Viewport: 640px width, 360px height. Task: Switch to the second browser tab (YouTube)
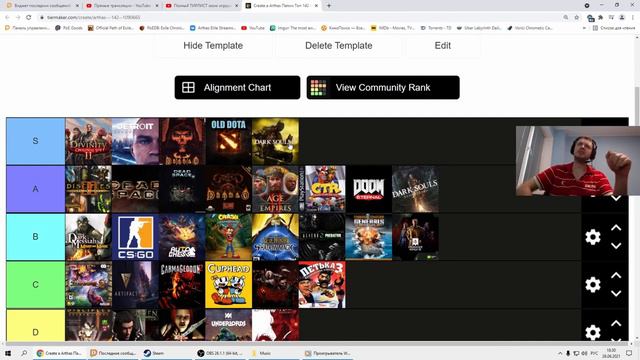point(122,6)
